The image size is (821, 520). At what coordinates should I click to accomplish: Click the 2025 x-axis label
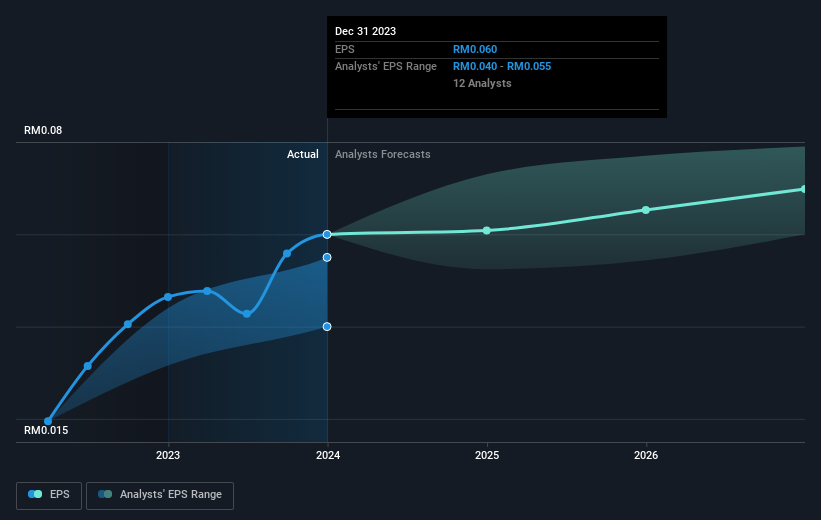click(487, 456)
